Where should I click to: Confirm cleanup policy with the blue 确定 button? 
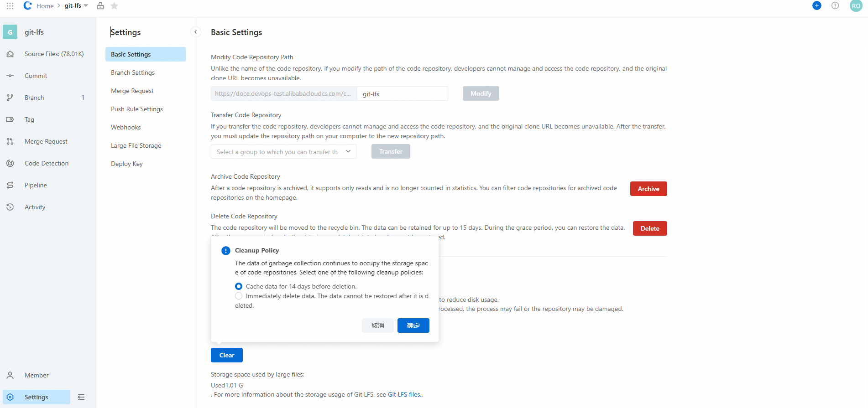(x=413, y=325)
